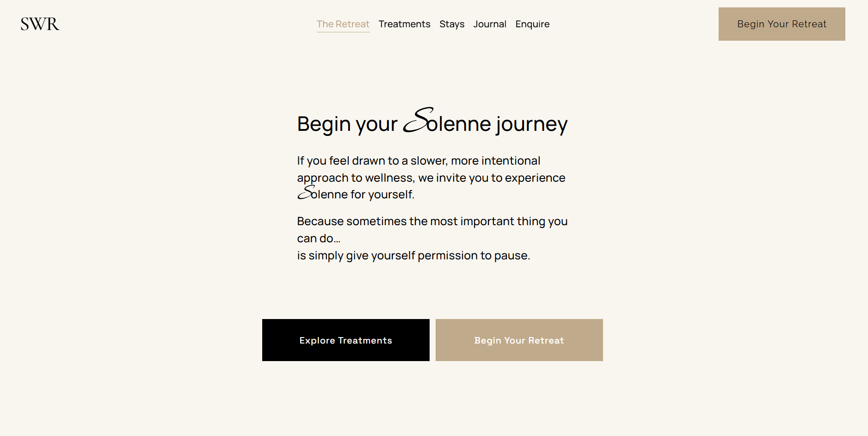The height and width of the screenshot is (436, 868).
Task: Click the small script S in the paragraph
Action: (x=306, y=192)
